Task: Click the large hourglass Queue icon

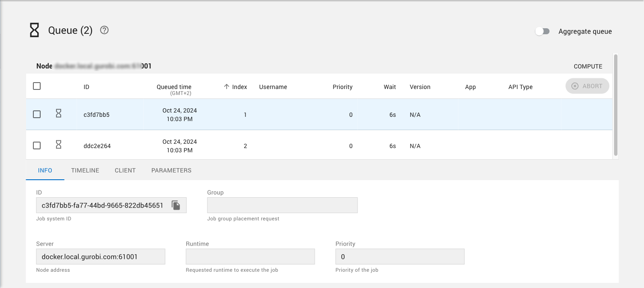Action: [34, 30]
